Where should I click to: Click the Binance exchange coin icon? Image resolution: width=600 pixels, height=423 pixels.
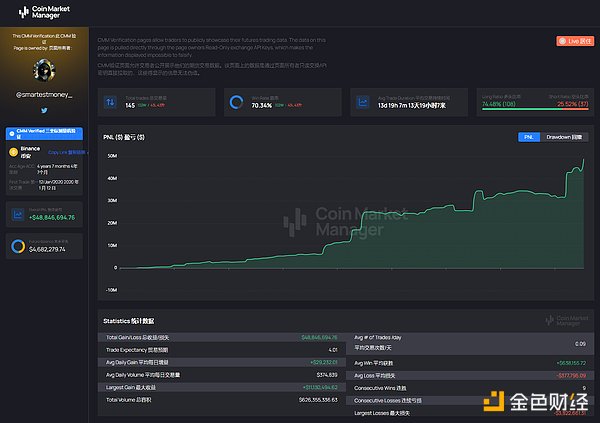14,152
